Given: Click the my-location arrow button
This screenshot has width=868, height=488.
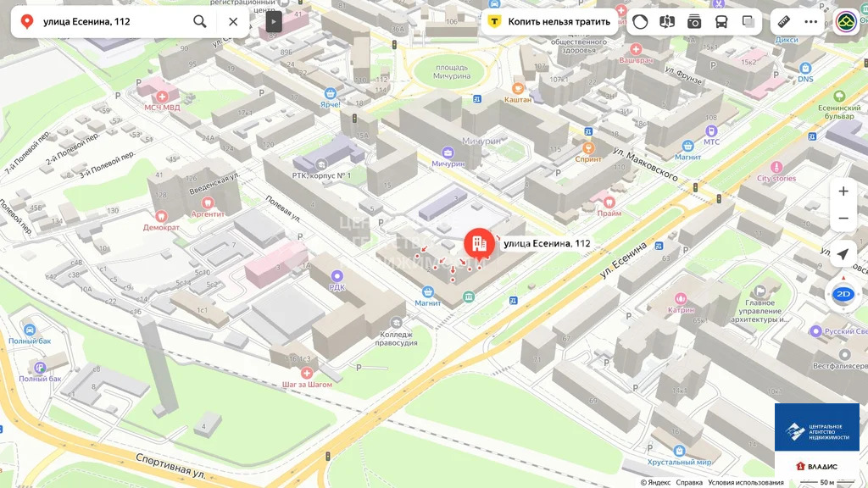Looking at the screenshot, I should coord(843,254).
